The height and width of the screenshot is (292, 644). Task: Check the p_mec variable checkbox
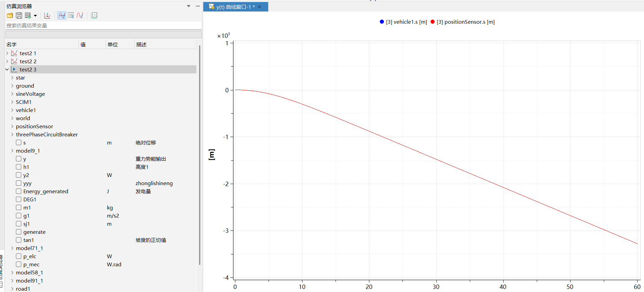19,264
